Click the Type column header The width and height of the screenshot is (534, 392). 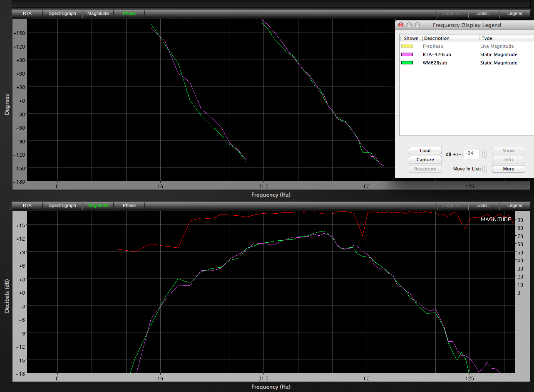coord(507,38)
